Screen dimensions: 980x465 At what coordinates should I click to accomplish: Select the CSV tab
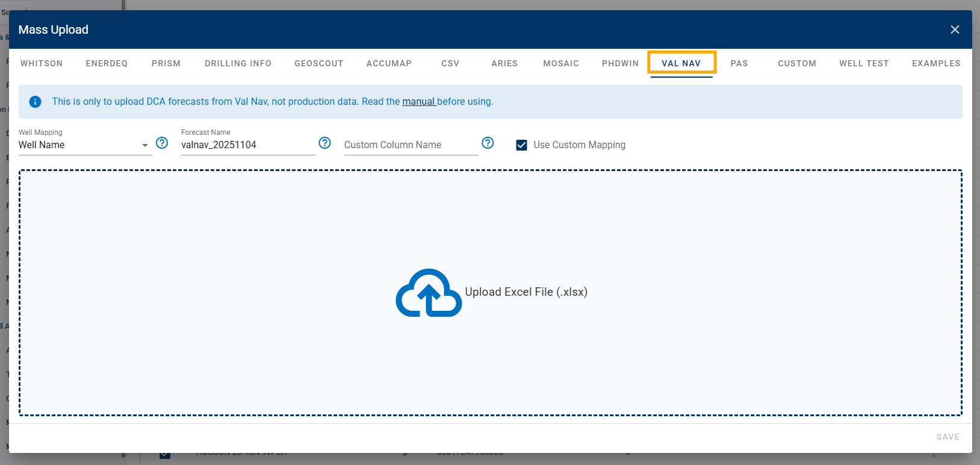(450, 63)
